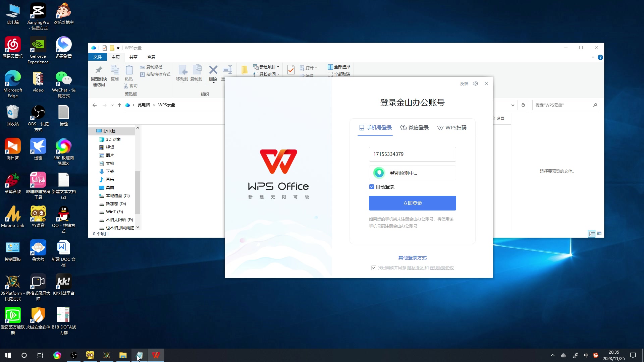
Task: Switch to the 查看 ribbon tab
Action: tap(151, 57)
